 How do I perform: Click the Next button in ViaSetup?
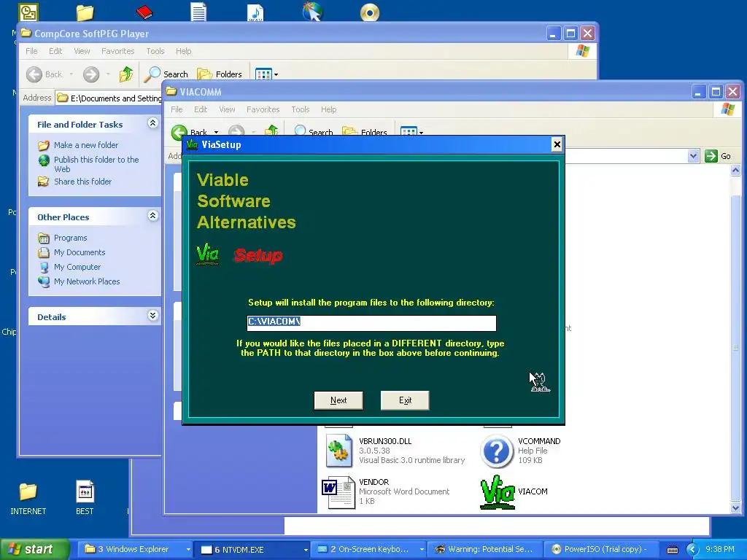tap(338, 400)
